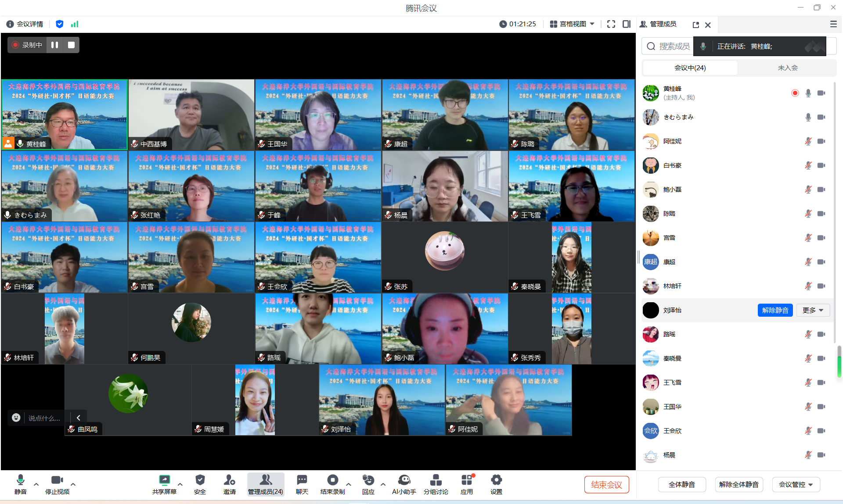Open the 更多 dropdown for 刘泽怡
The image size is (843, 504).
[813, 310]
